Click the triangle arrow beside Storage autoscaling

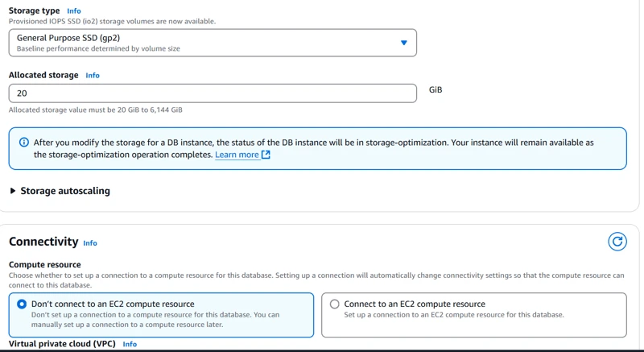(13, 191)
